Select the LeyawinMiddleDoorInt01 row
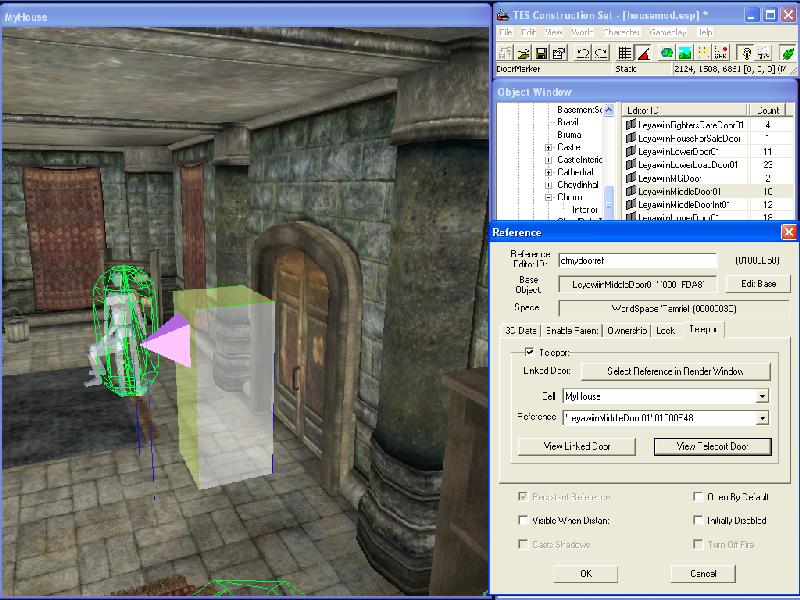Viewport: 800px width, 600px height. pos(709,205)
